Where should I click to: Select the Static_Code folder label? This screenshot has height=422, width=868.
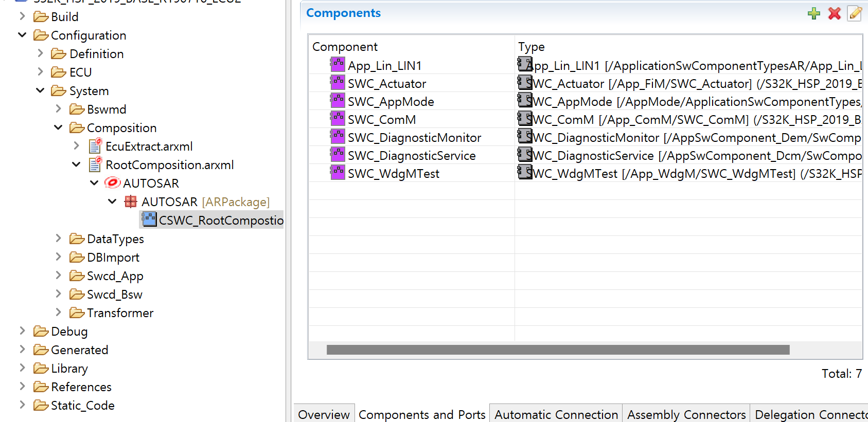click(83, 406)
